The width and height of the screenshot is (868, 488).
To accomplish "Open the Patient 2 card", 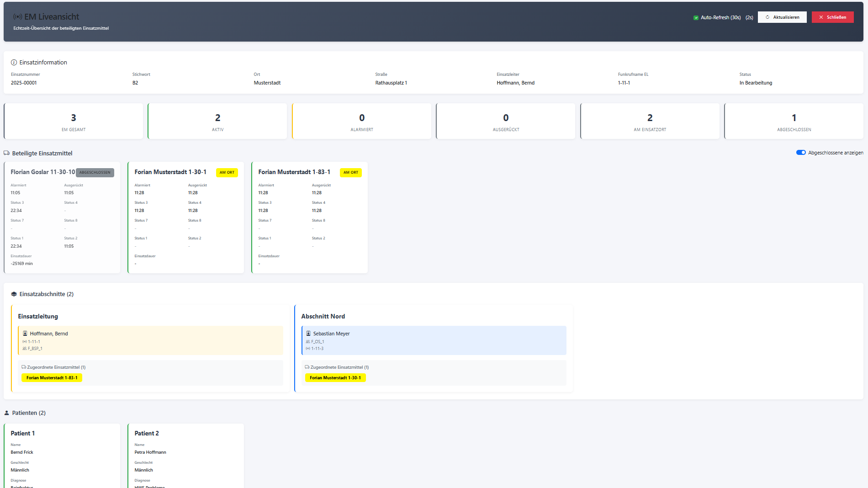I will 185,455.
